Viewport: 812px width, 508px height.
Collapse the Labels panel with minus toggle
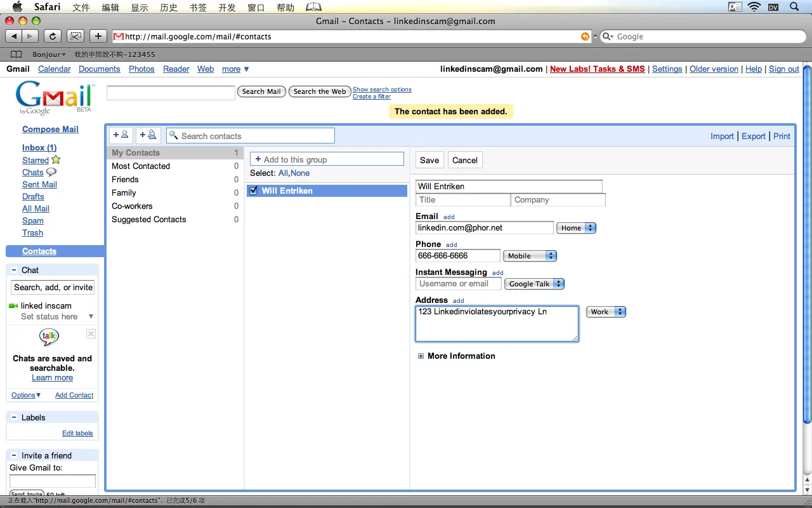tap(14, 417)
